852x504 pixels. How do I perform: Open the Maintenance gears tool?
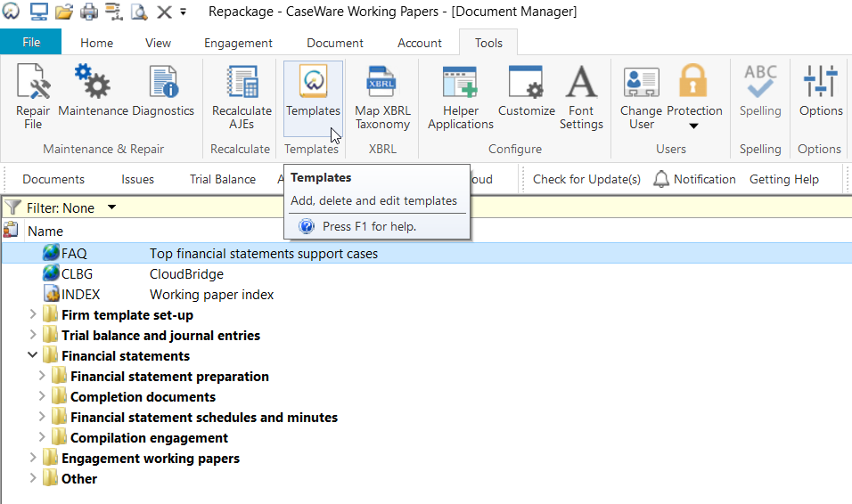93,81
